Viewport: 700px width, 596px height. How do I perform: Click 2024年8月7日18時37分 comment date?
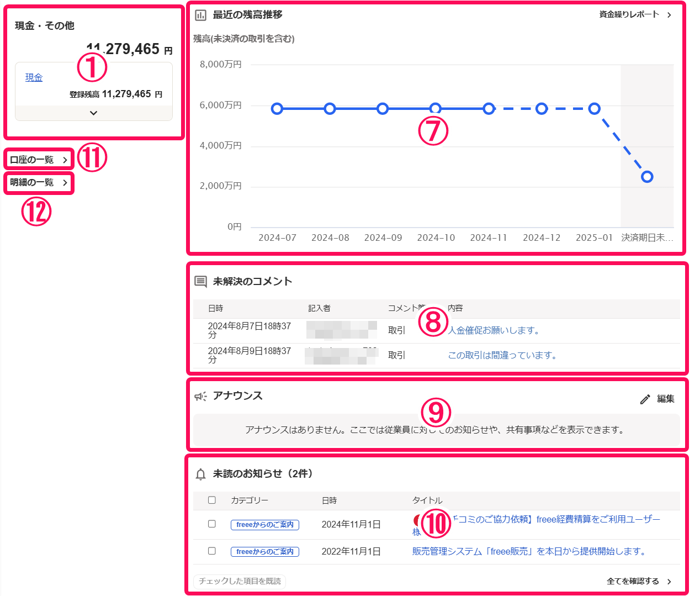(x=250, y=330)
